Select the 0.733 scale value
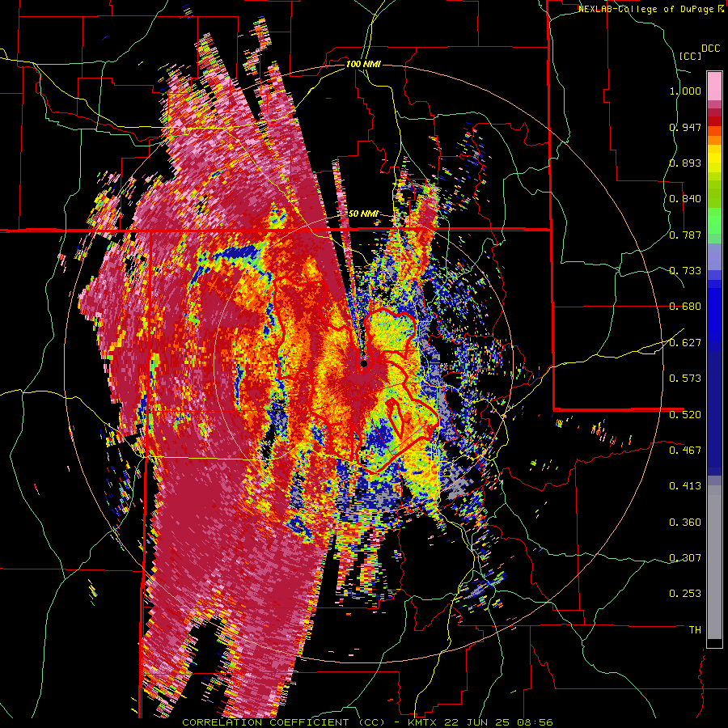Viewport: 728px width, 728px height. pos(685,270)
